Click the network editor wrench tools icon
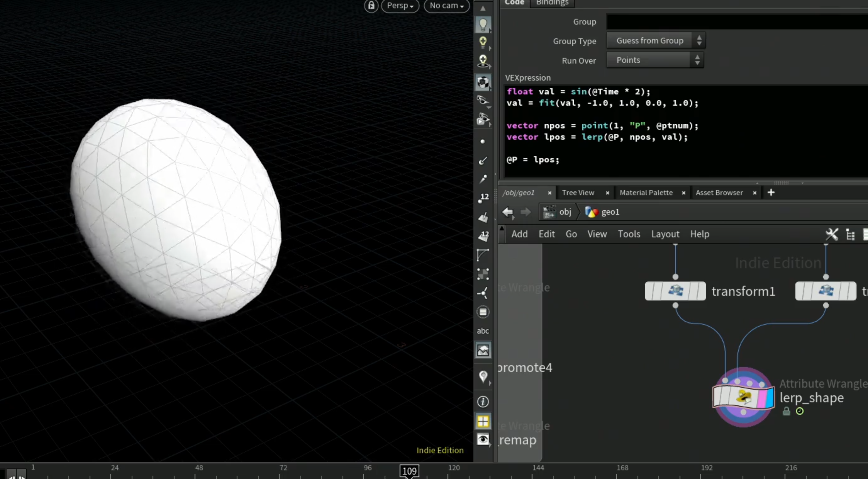 pos(832,234)
